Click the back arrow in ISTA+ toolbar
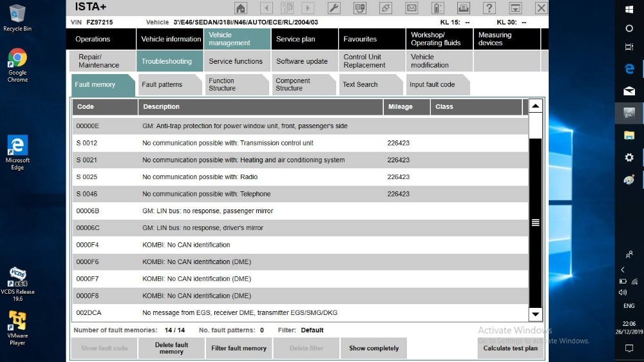 267,8
